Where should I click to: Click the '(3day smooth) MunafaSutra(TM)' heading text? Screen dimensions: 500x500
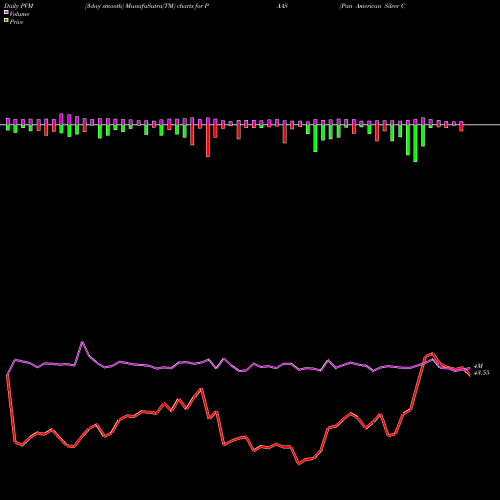130,6
